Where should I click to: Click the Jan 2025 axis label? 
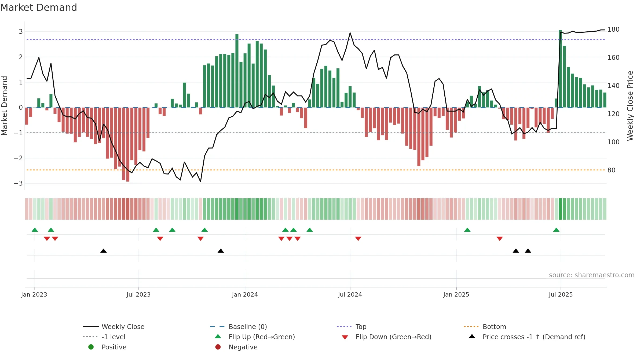pyautogui.click(x=456, y=295)
